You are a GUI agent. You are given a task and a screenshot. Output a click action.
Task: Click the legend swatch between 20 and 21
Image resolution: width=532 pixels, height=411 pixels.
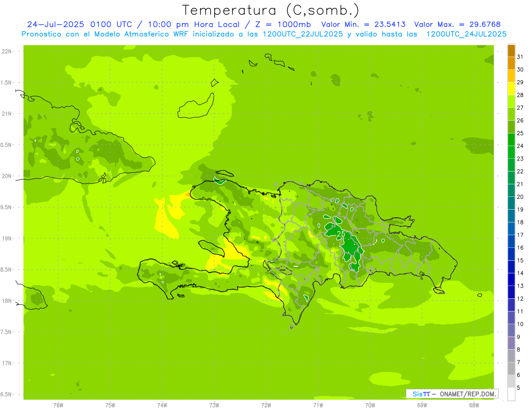pyautogui.click(x=511, y=191)
